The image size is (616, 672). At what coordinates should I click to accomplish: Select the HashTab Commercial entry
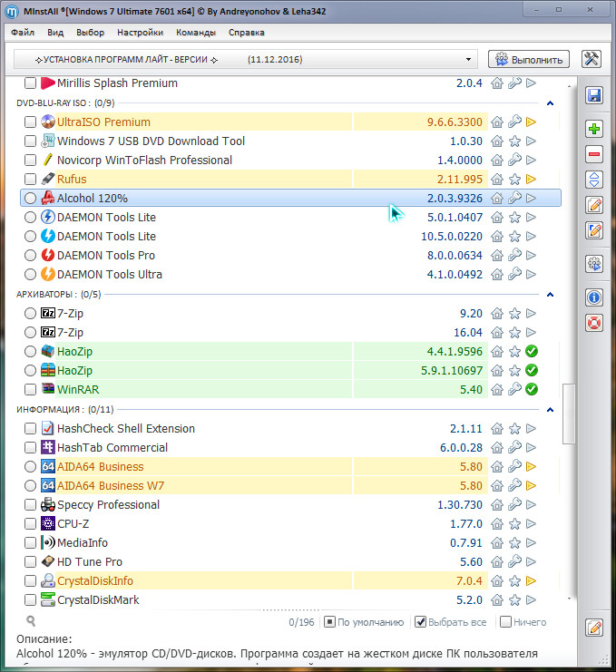[290, 448]
